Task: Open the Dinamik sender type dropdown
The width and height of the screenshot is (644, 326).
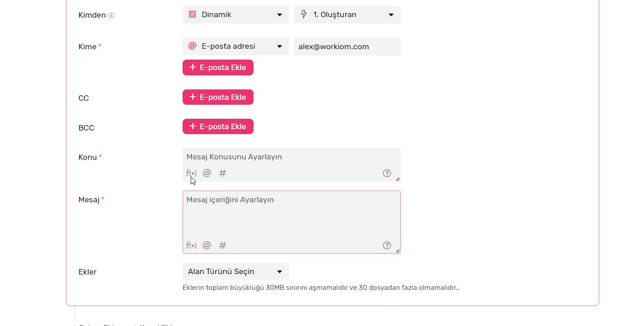Action: tap(236, 14)
